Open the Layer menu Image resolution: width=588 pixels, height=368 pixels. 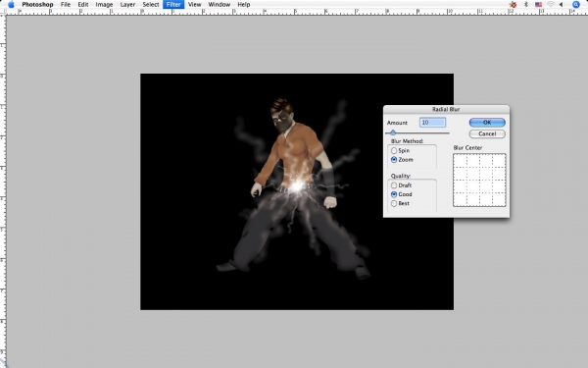[x=127, y=5]
